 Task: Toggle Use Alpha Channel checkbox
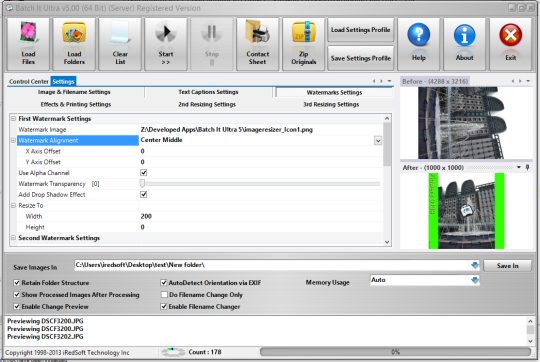pos(144,173)
